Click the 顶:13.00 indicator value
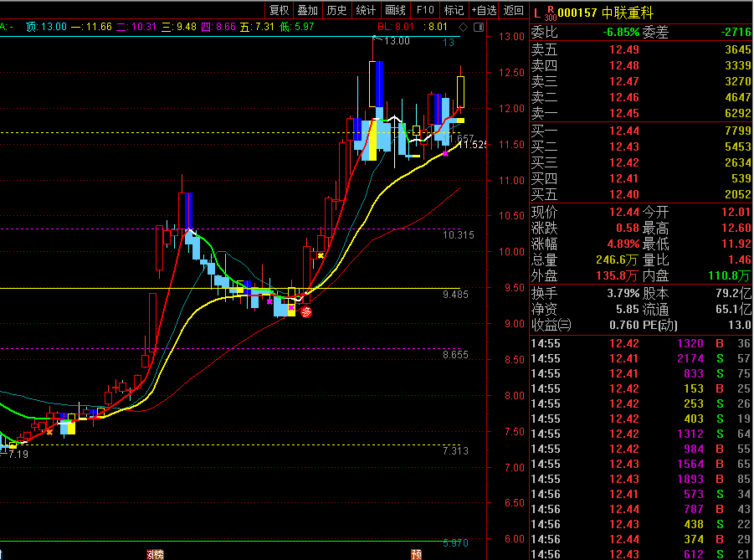 pos(46,27)
